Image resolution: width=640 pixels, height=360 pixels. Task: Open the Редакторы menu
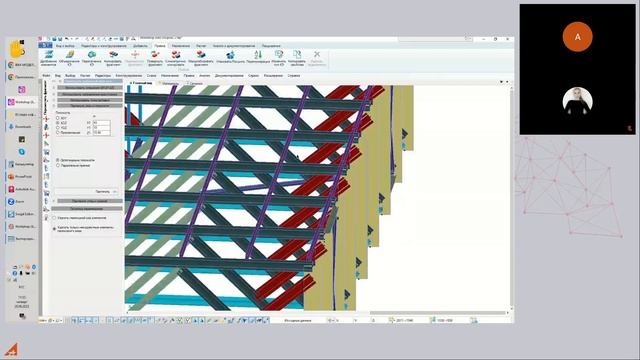click(x=103, y=76)
